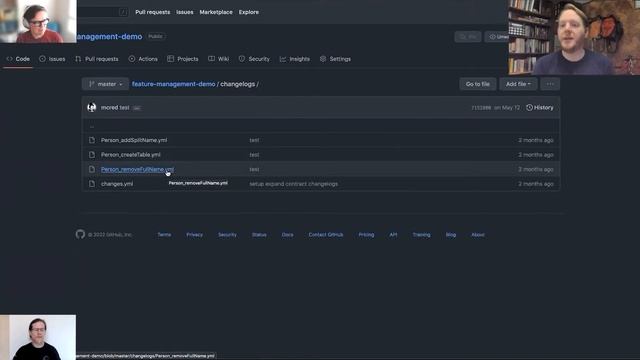640x360 pixels.
Task: Select the Code repository tab
Action: tap(18, 59)
